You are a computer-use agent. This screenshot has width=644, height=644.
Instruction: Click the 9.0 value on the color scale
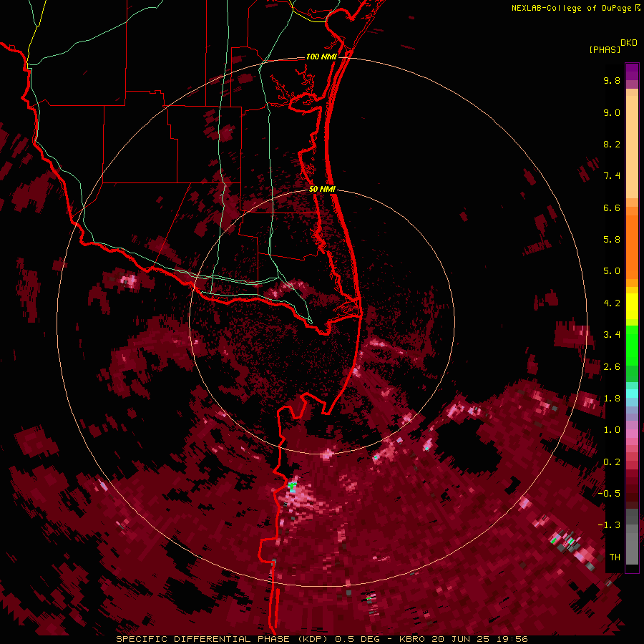(612, 112)
